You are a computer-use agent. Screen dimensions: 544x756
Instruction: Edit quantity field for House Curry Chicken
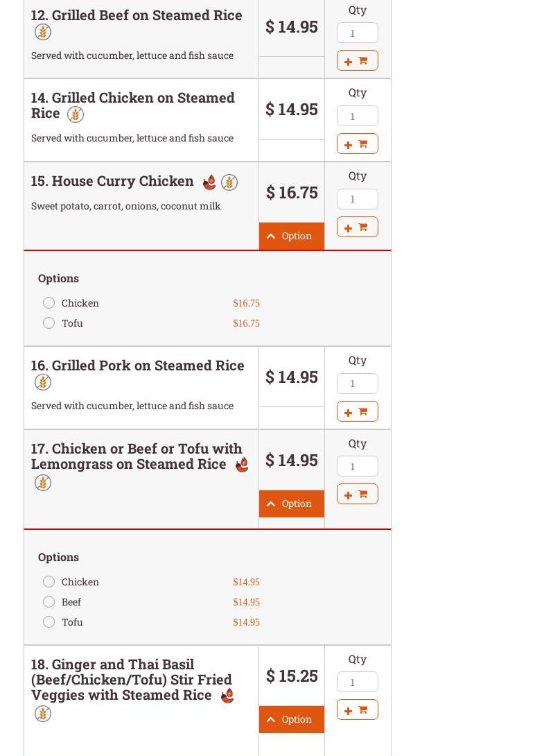click(357, 199)
